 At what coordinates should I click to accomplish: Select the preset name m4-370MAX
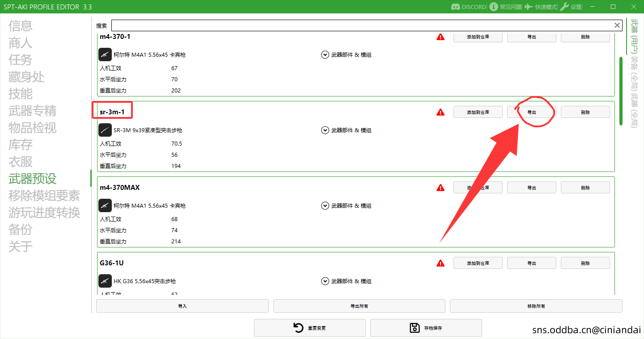(120, 188)
